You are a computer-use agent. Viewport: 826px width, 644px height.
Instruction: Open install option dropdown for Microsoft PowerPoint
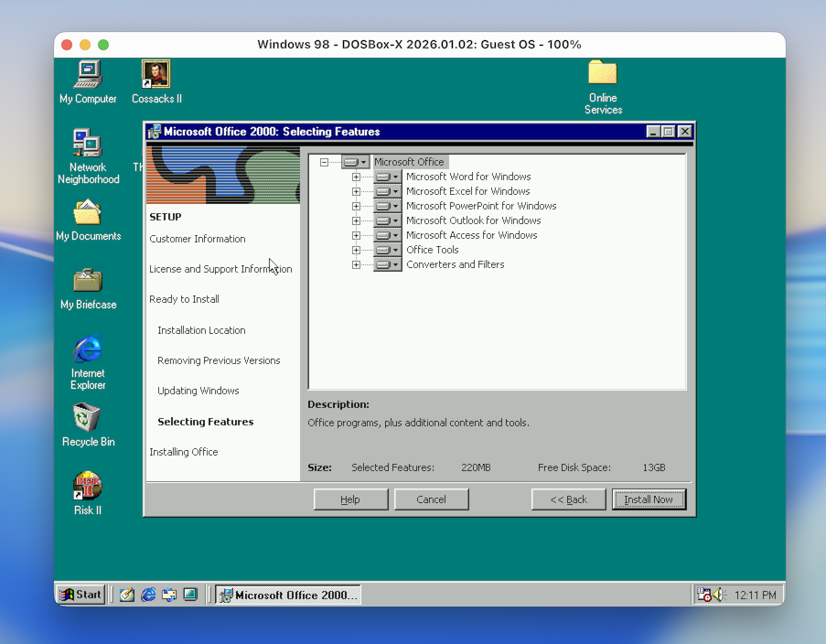click(x=387, y=207)
